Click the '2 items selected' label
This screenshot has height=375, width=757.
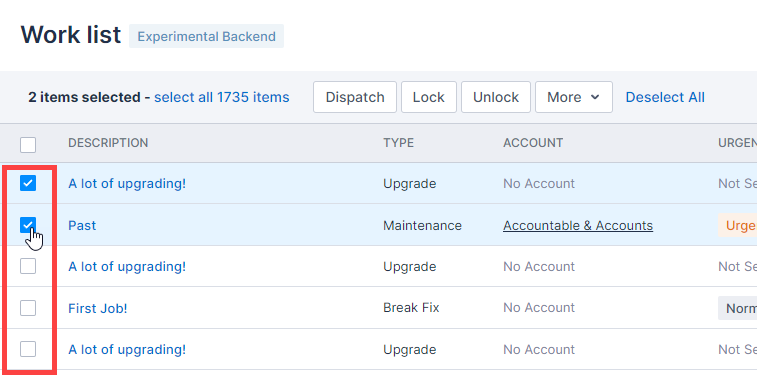click(85, 97)
